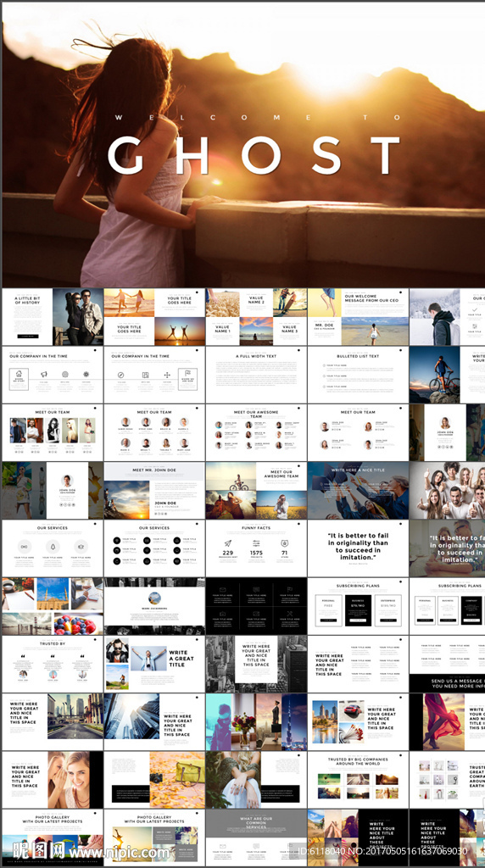This screenshot has height=868, width=485.
Task: Open the cyclist at sunset slide
Action: (x=447, y=375)
